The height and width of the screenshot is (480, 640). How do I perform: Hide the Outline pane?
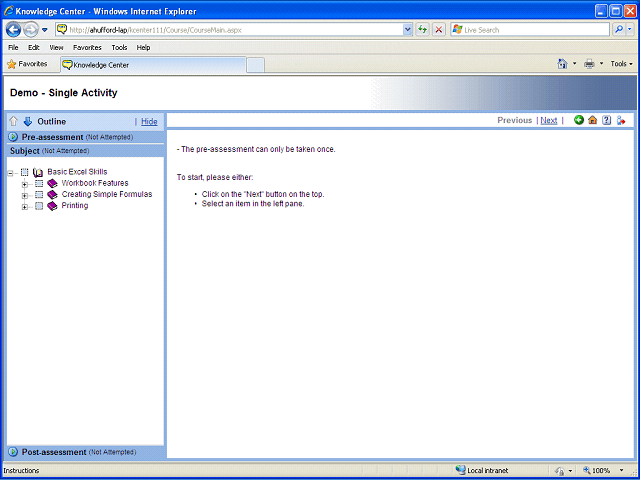click(149, 122)
